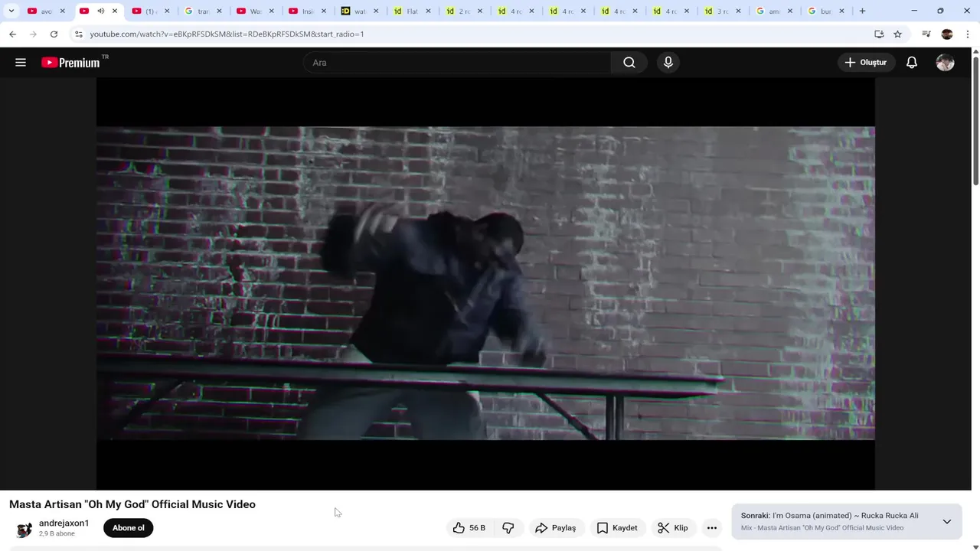980x551 pixels.
Task: Open a new browser tab
Action: [x=862, y=11]
